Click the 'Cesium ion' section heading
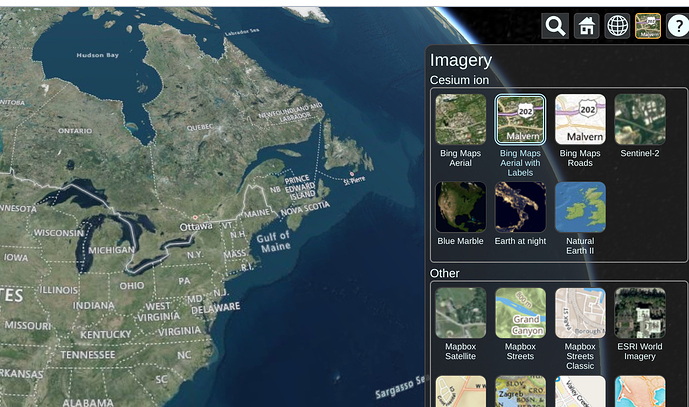Image resolution: width=689 pixels, height=407 pixels. (x=459, y=80)
